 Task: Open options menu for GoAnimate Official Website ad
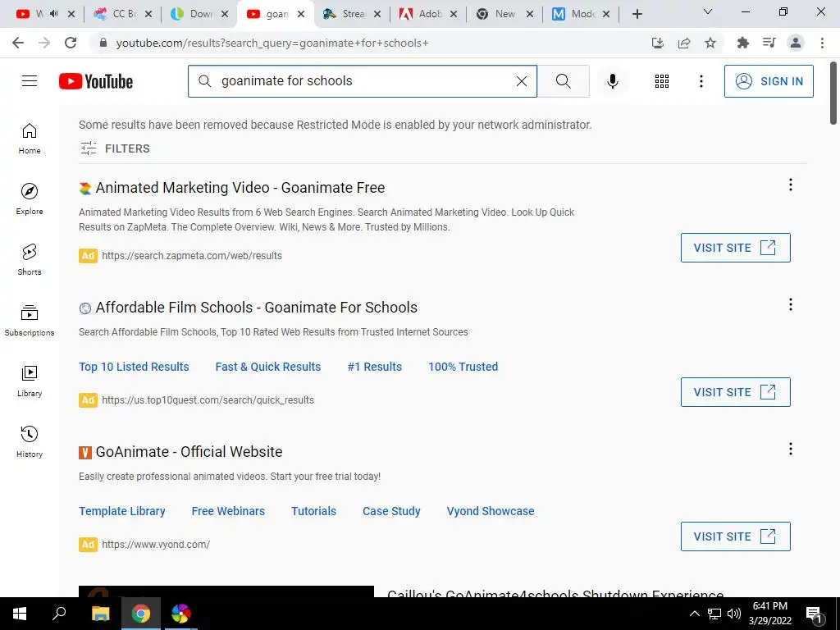(x=790, y=449)
